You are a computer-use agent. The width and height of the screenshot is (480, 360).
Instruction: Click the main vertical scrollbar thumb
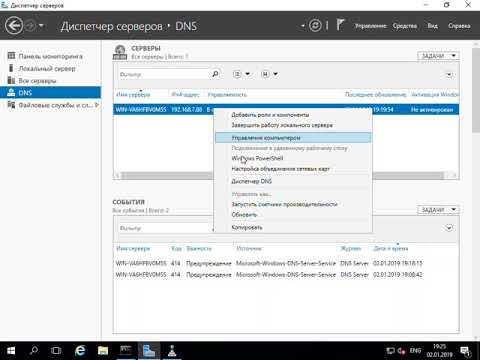click(476, 90)
